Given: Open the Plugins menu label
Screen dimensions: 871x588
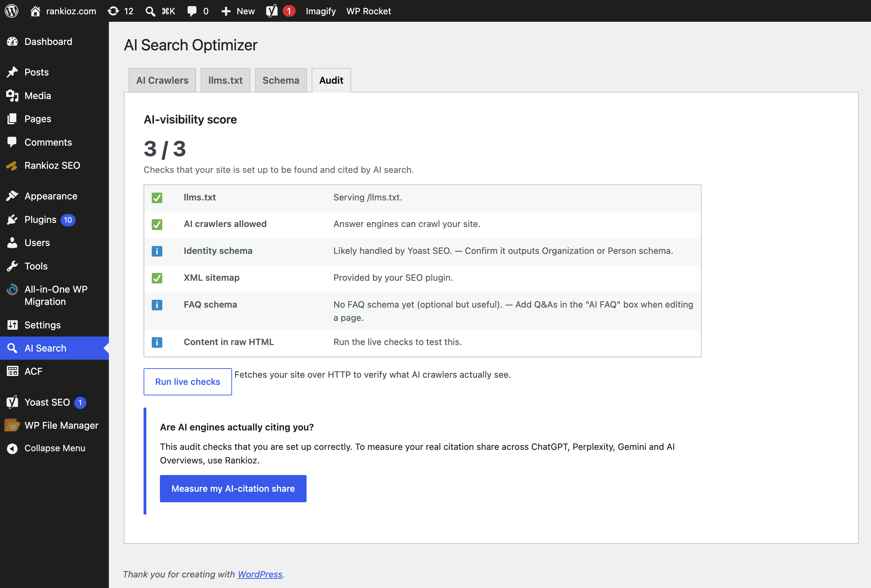Looking at the screenshot, I should click(40, 219).
